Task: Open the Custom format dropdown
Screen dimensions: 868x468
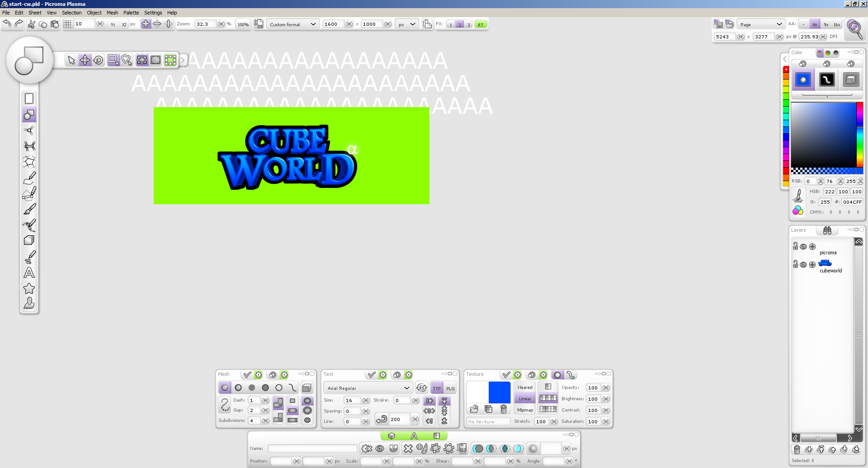Action: (292, 24)
